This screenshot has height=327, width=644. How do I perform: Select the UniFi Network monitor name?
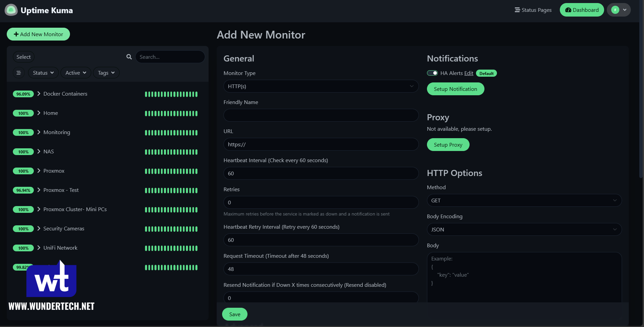click(x=61, y=248)
